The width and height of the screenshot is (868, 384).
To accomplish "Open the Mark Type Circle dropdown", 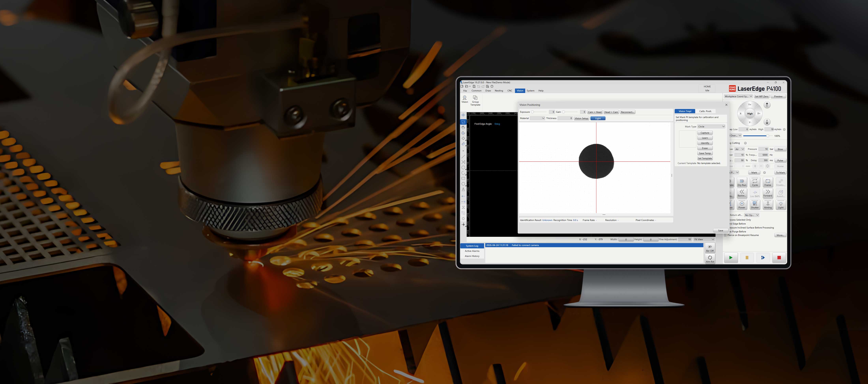I will 711,126.
